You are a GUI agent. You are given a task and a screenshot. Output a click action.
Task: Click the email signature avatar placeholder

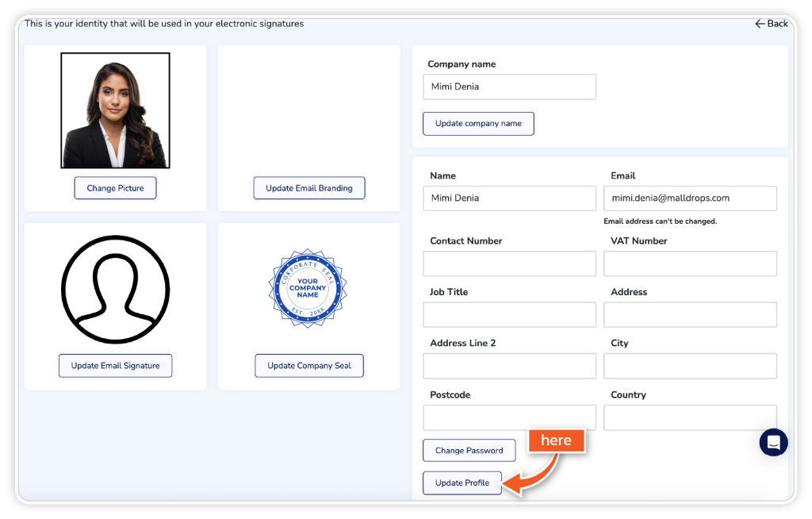tap(115, 289)
